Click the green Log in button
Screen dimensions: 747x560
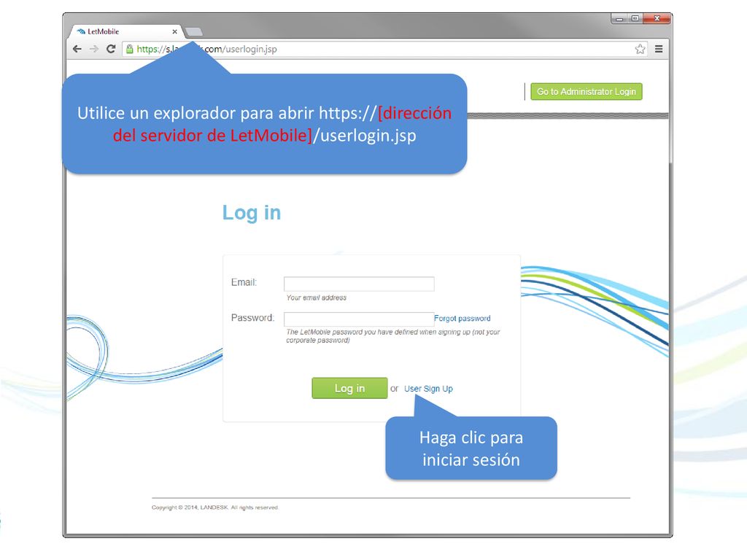click(x=349, y=388)
